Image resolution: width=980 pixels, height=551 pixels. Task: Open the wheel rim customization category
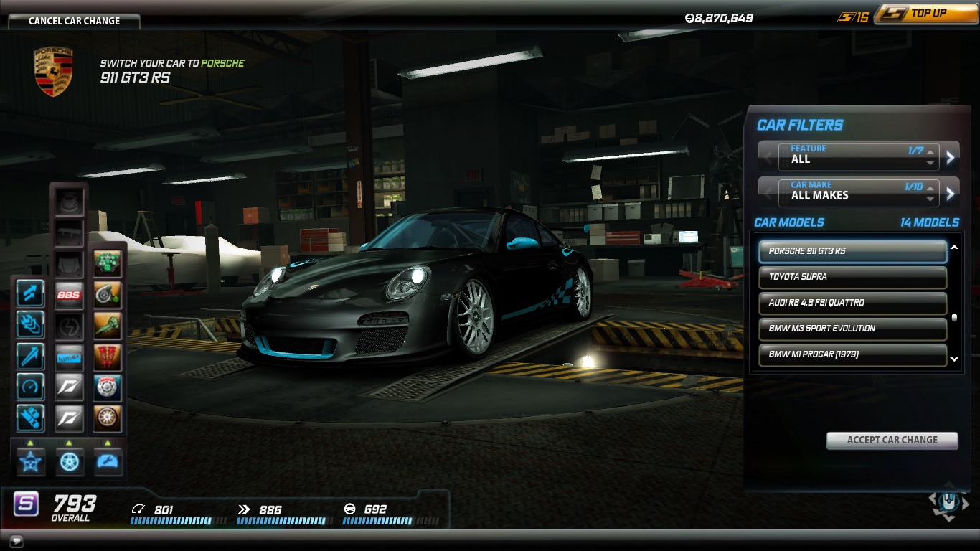(x=70, y=461)
